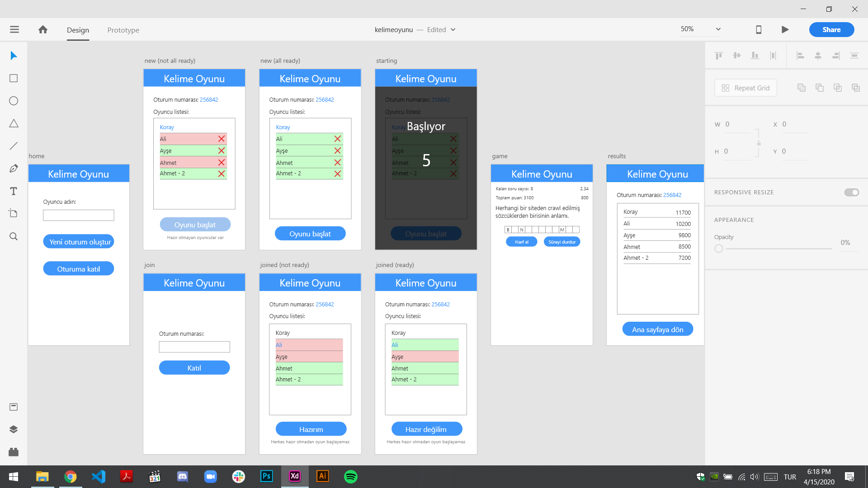
Task: Expand the kelimeoyunu document title dropdown
Action: (x=453, y=30)
